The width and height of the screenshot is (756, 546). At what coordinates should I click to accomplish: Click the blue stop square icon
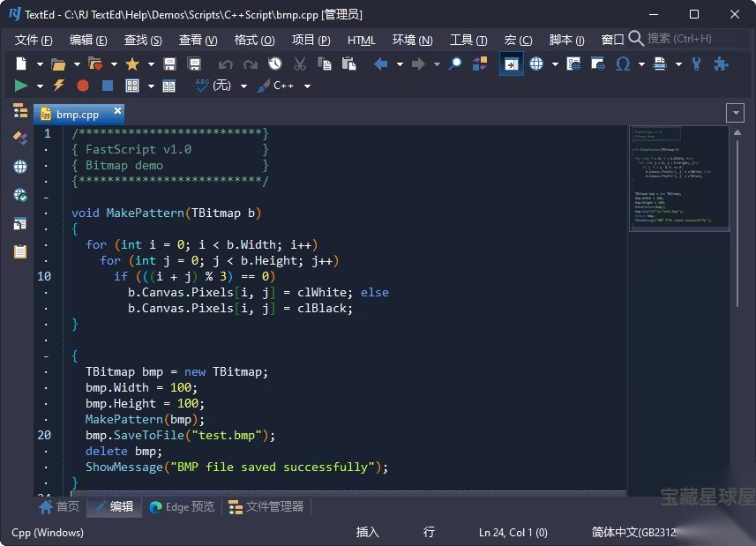coord(108,86)
